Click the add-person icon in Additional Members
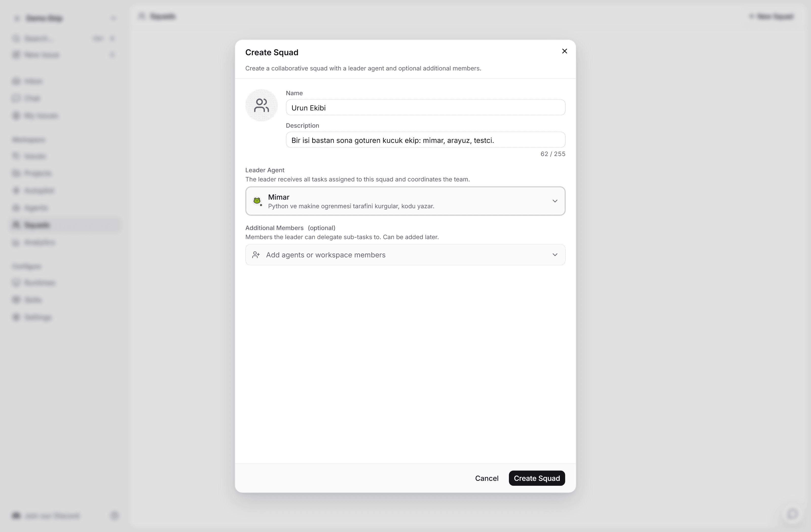Viewport: 811px width, 532px height. tap(256, 255)
